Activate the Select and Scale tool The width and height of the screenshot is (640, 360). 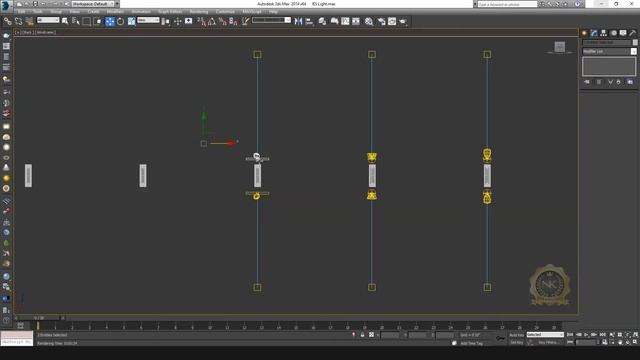(x=131, y=21)
